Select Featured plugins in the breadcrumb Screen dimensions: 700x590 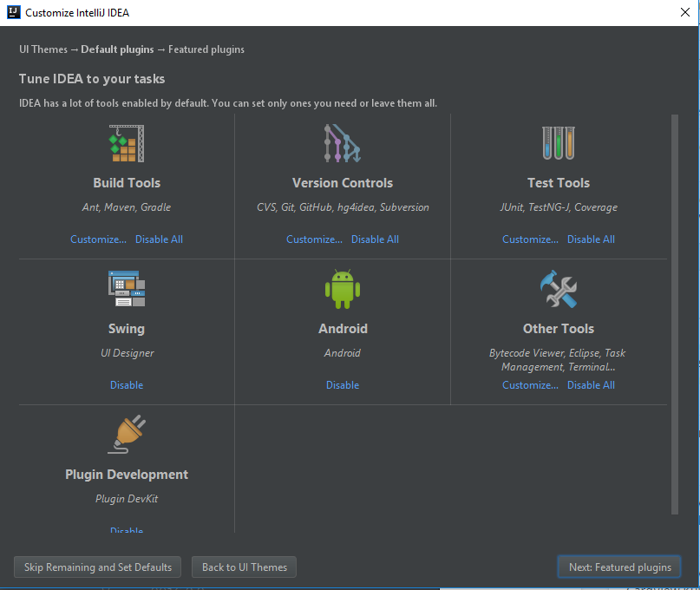click(206, 49)
